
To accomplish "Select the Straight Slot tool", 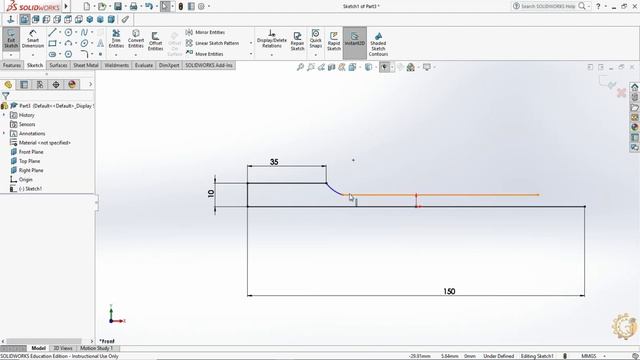I will (x=52, y=54).
